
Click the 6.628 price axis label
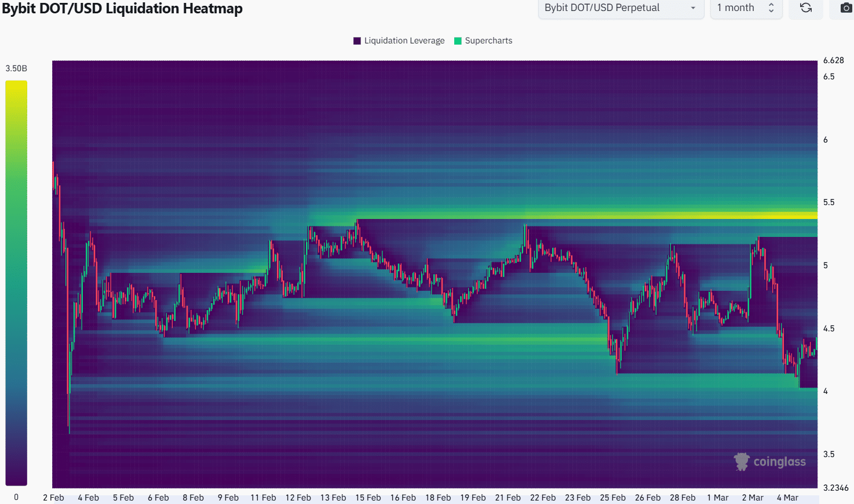[834, 60]
